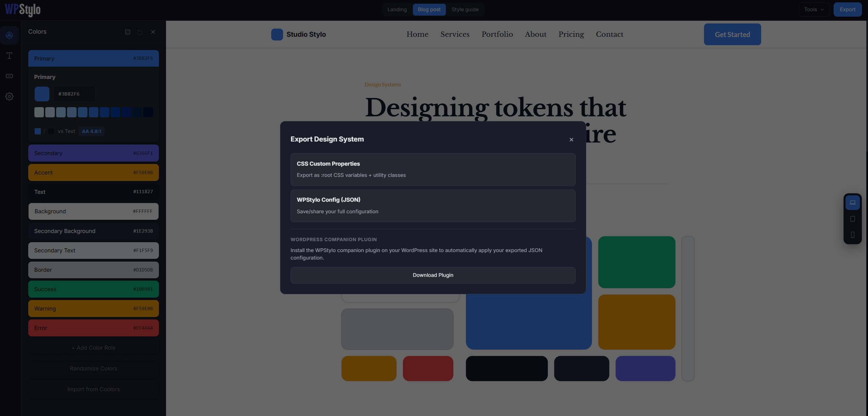Click Services in preview navigation

[455, 34]
